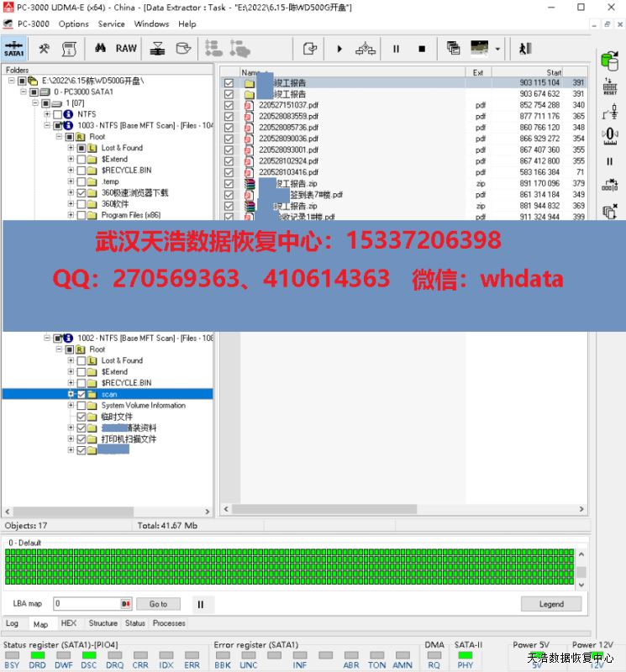Click the SATA1 port toolbar icon

tap(14, 49)
